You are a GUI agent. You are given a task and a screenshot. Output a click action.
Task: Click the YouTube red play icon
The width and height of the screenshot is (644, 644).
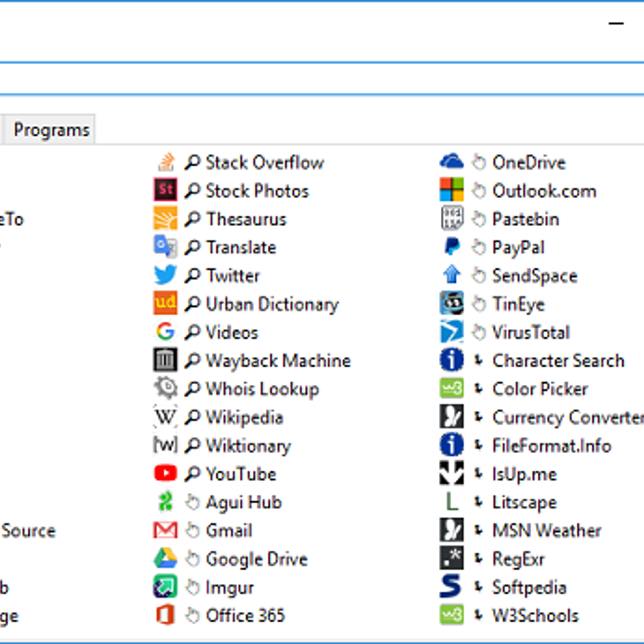[165, 473]
